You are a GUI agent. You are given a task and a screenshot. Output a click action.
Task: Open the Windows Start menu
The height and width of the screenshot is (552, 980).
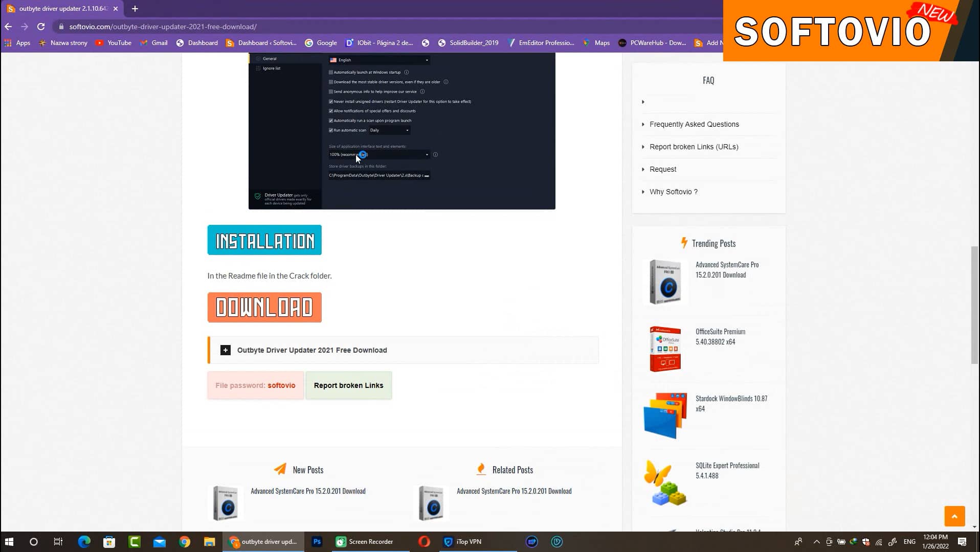click(x=9, y=542)
